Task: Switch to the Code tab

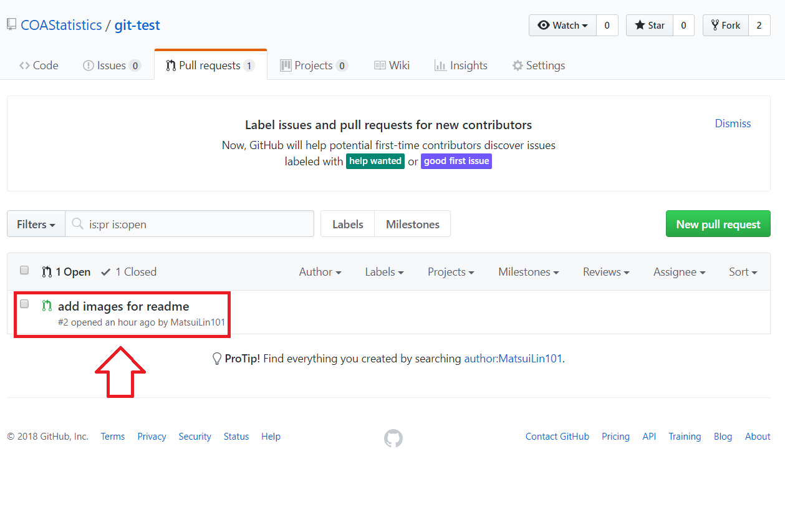Action: (x=39, y=65)
